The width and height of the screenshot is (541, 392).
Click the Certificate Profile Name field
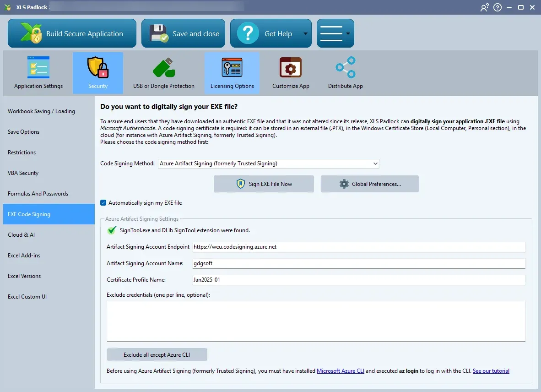[x=358, y=280]
